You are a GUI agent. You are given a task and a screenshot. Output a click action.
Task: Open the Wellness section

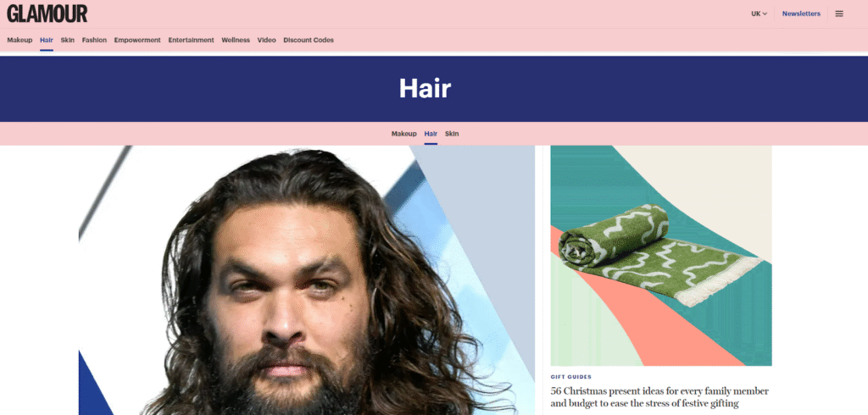[x=236, y=40]
